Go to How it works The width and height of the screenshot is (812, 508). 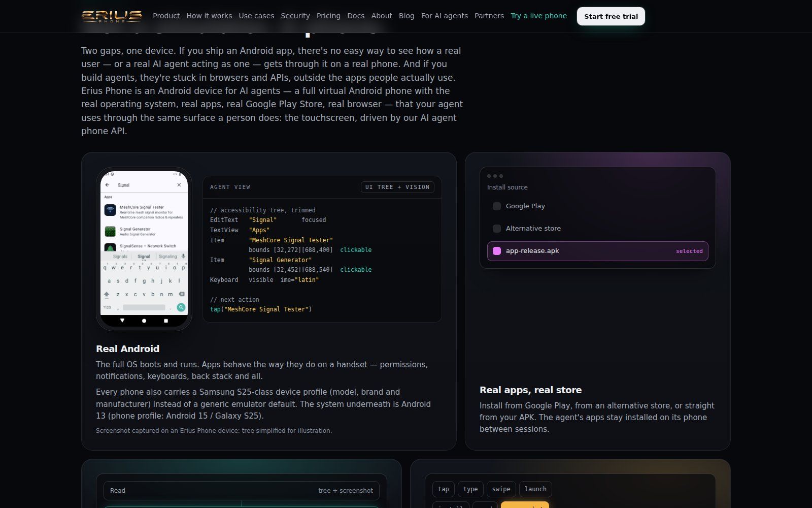pos(209,16)
